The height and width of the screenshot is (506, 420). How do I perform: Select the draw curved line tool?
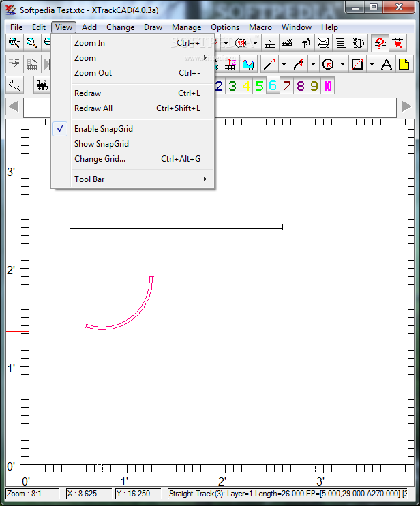pyautogui.click(x=299, y=64)
